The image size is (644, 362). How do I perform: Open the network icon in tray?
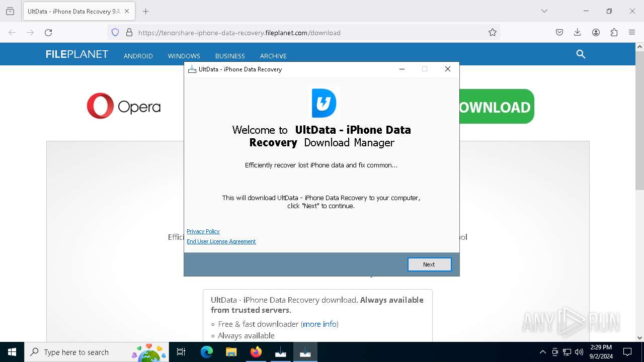567,352
